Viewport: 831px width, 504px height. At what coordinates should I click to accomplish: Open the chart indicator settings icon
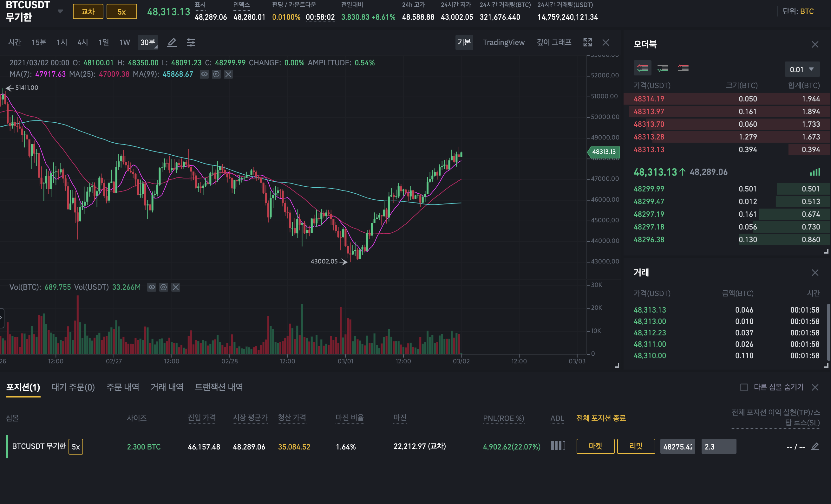click(x=191, y=42)
